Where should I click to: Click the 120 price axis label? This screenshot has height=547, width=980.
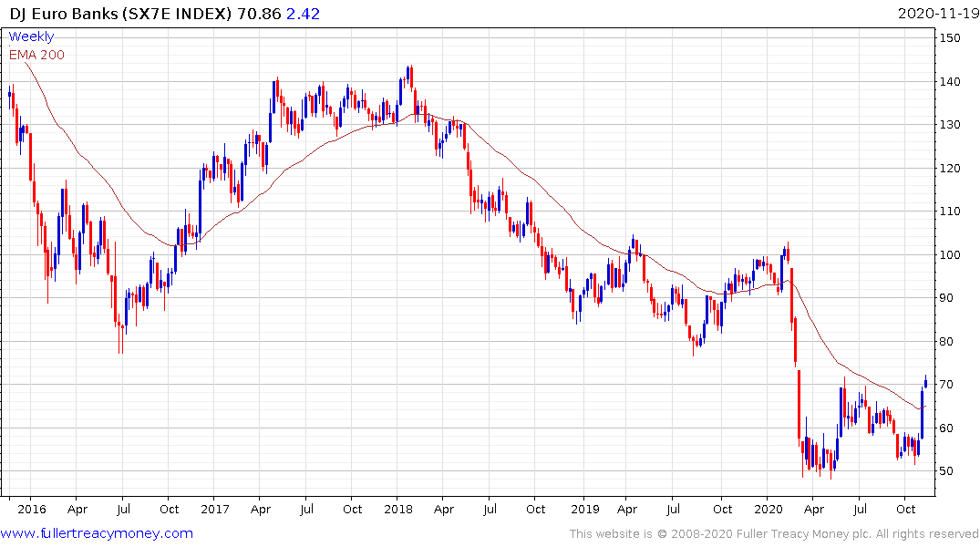coord(950,168)
